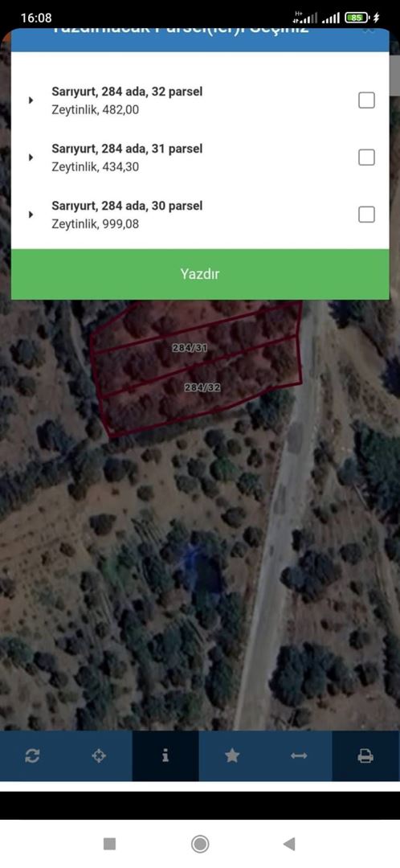Check the box for 32 parsel

(366, 100)
